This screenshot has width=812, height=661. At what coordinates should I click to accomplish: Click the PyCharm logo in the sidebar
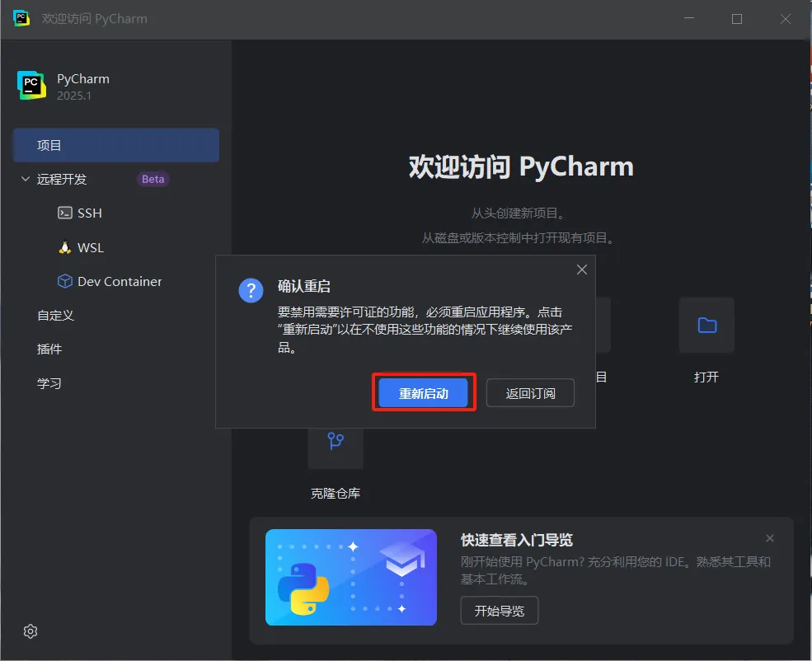point(31,86)
